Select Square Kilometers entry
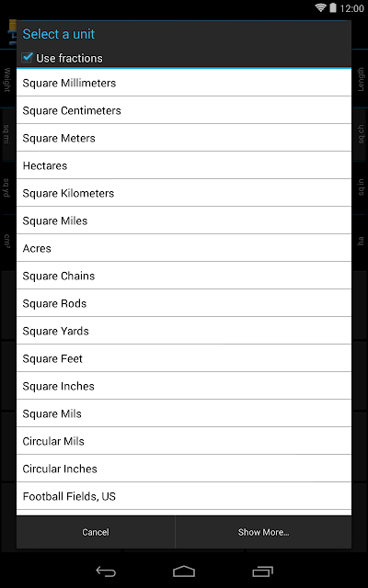This screenshot has height=588, width=368. pos(184,193)
